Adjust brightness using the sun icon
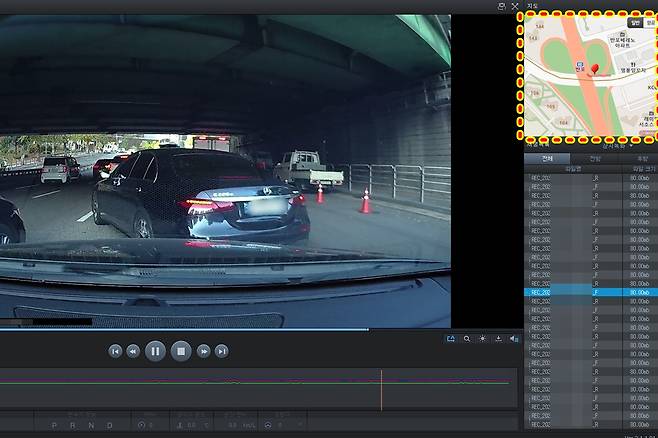658x438 pixels. pos(482,339)
